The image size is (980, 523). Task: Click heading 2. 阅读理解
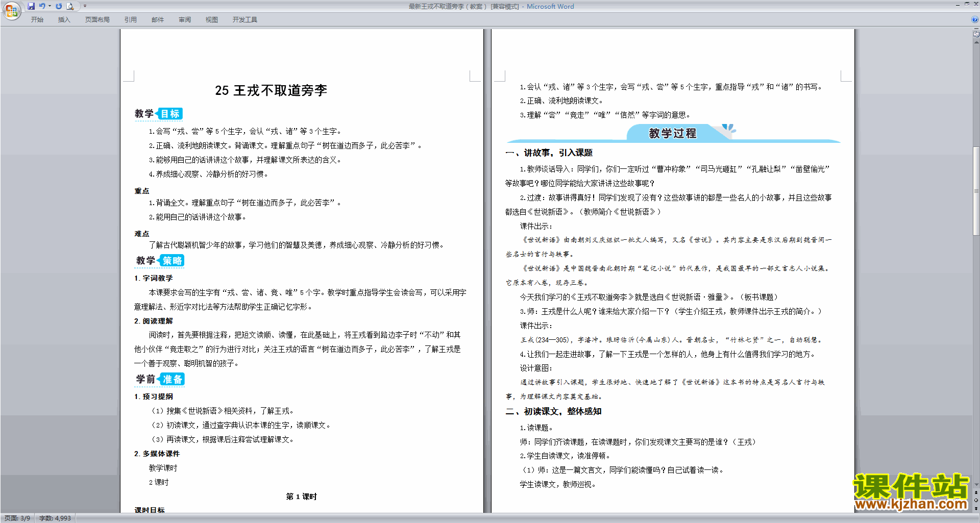coord(154,321)
